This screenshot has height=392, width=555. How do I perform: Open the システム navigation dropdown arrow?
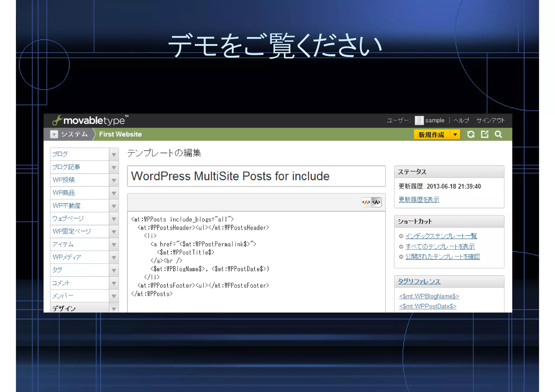[x=54, y=134]
